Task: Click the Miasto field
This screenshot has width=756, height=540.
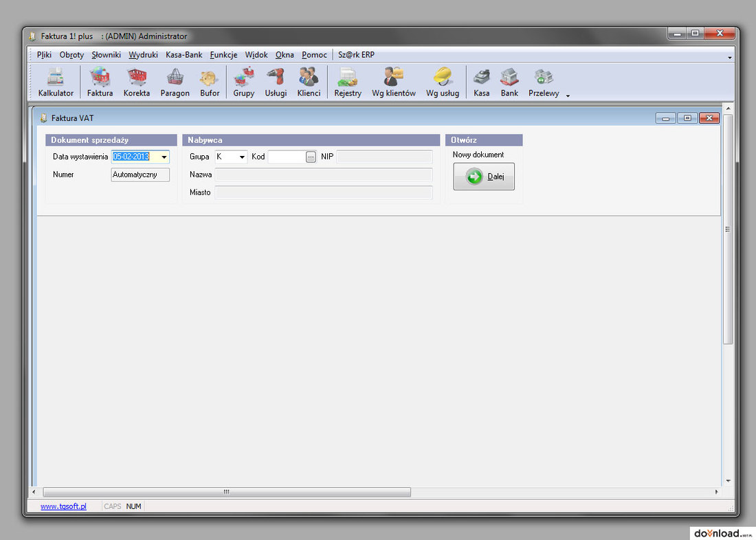Action: pos(324,192)
